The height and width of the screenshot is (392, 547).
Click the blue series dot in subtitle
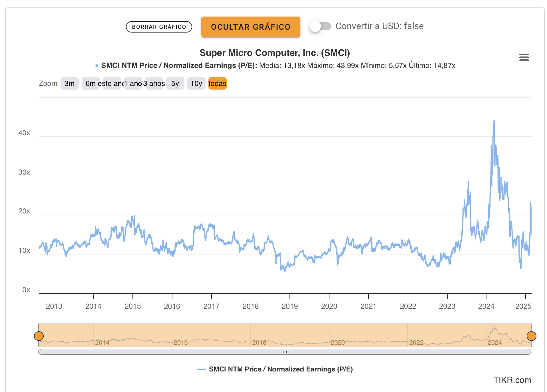pyautogui.click(x=97, y=66)
